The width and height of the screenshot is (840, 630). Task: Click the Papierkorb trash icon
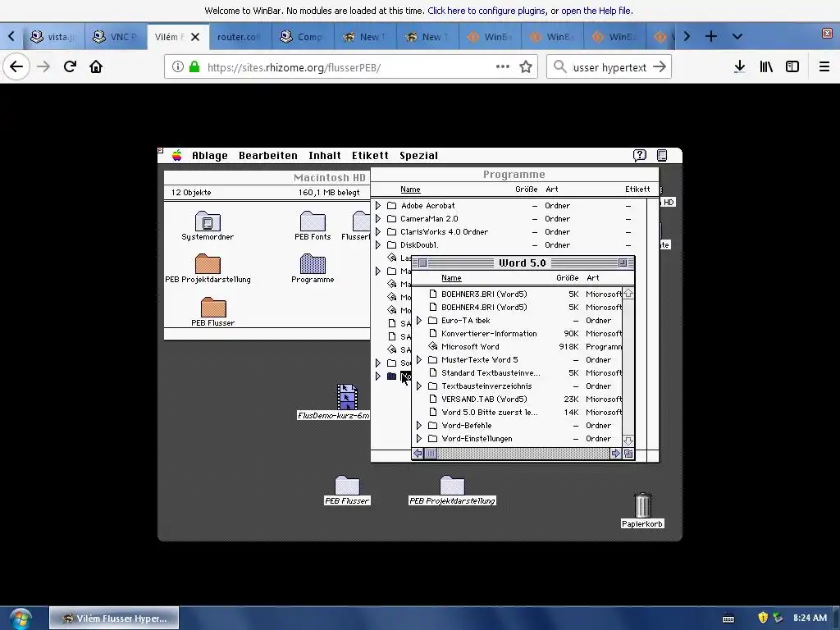[642, 505]
